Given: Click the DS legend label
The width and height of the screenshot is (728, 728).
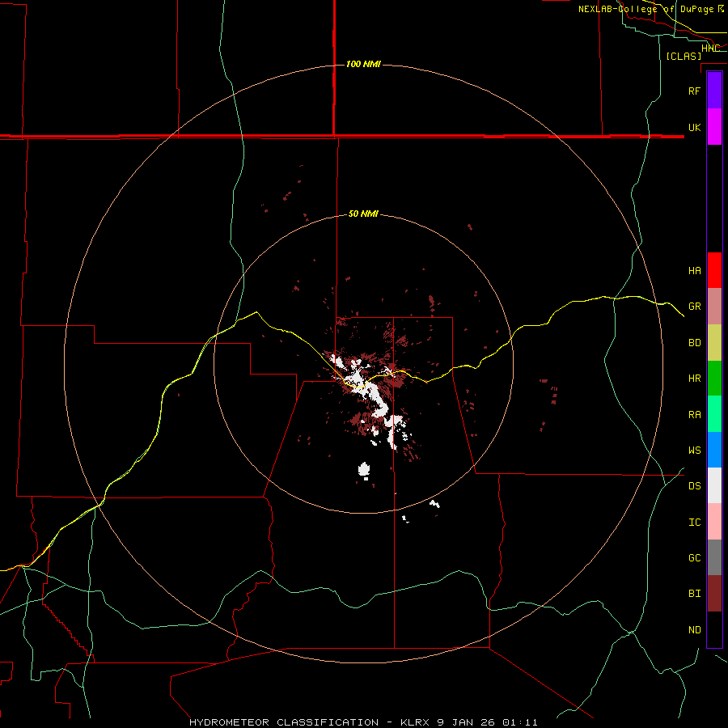Looking at the screenshot, I should pos(694,486).
